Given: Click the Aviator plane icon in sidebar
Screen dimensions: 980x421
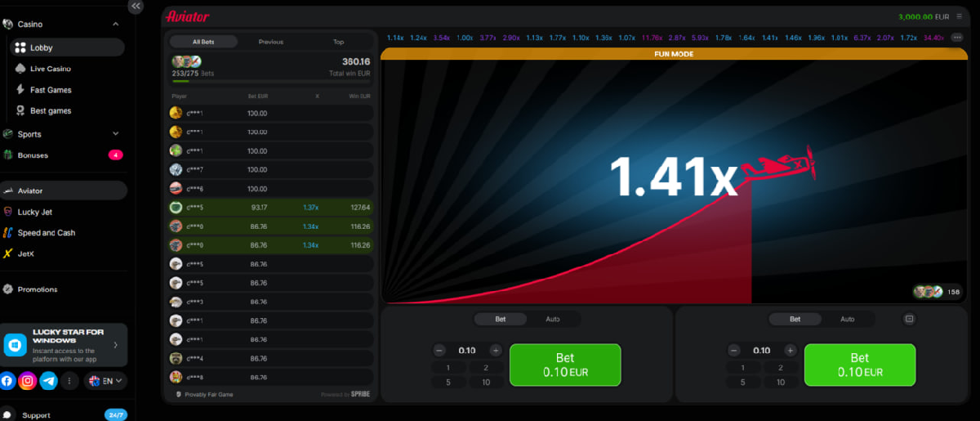Looking at the screenshot, I should tap(8, 190).
